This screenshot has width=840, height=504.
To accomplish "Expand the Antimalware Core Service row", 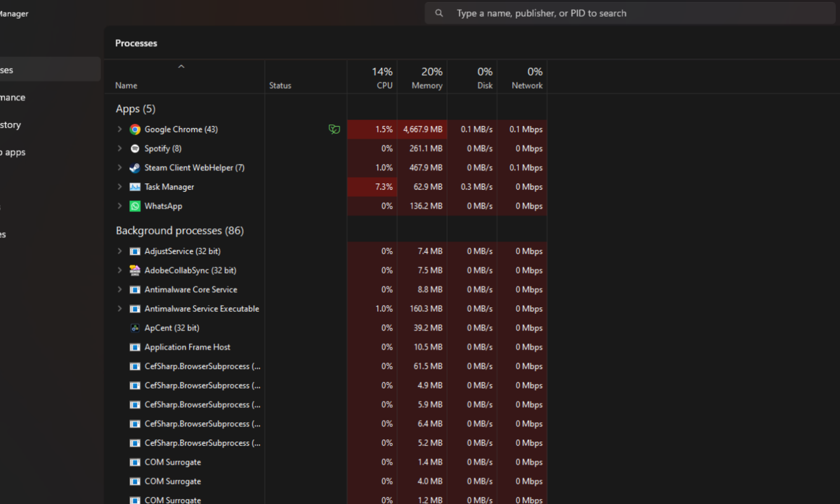I will click(x=119, y=290).
